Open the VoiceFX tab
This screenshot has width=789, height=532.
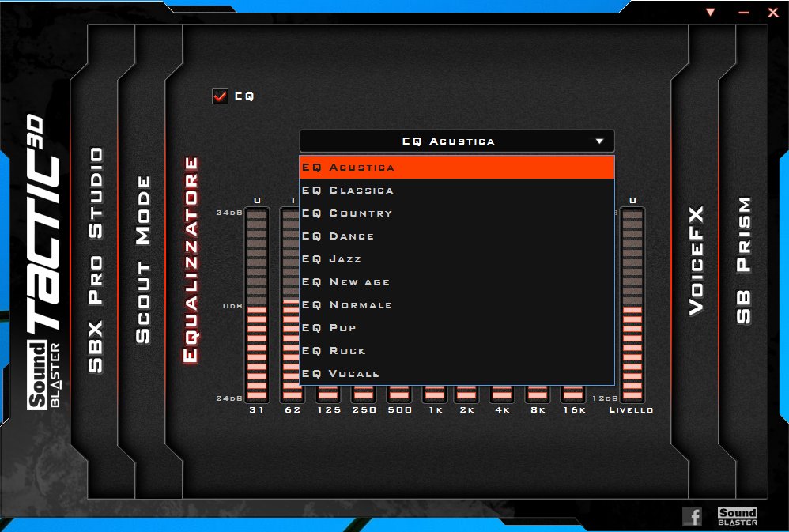(x=696, y=261)
